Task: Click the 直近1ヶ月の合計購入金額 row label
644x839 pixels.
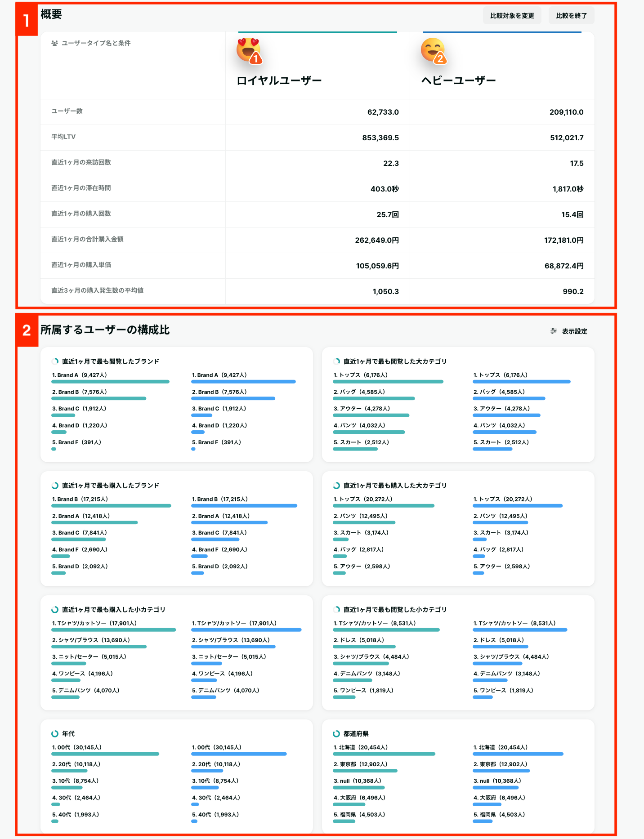Action: [x=87, y=239]
